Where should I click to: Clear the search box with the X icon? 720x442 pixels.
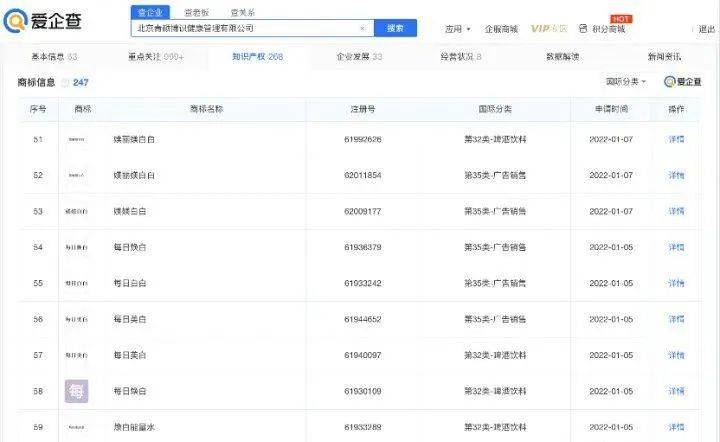(x=362, y=29)
